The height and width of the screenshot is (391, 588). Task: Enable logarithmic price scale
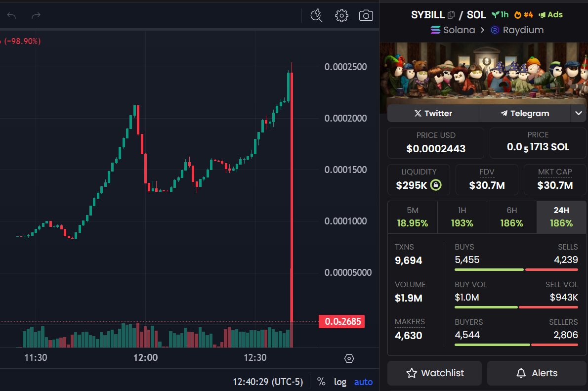[x=340, y=382]
